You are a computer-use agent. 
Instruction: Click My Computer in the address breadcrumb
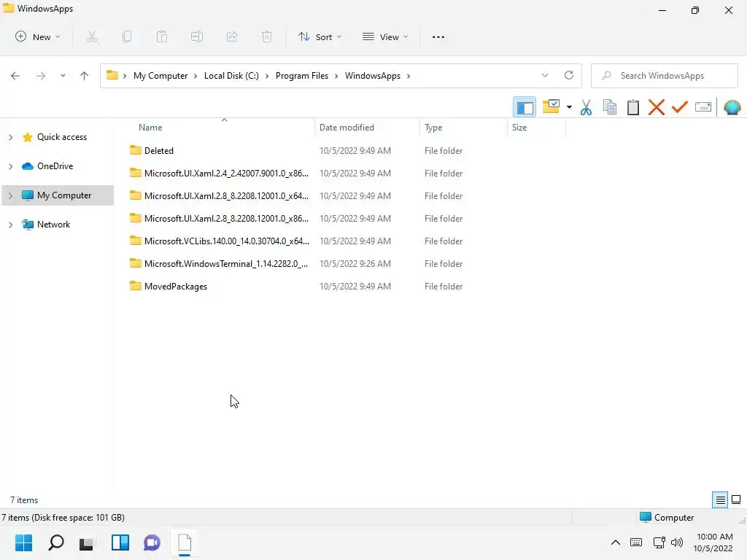coord(160,76)
